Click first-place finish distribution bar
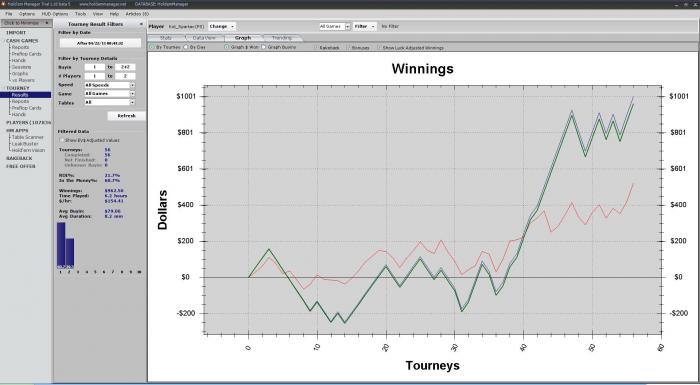The width and height of the screenshot is (700, 385). pyautogui.click(x=61, y=245)
